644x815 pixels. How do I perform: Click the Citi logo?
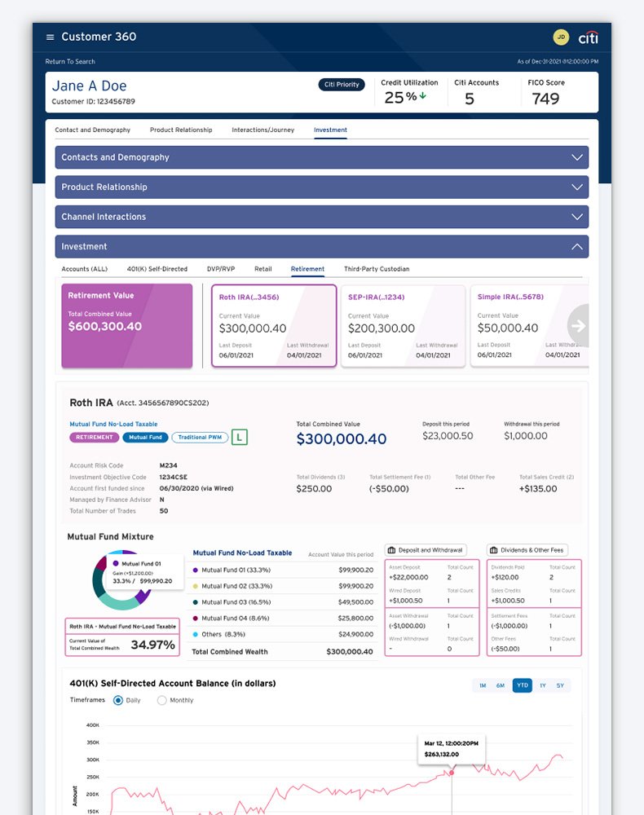click(589, 37)
